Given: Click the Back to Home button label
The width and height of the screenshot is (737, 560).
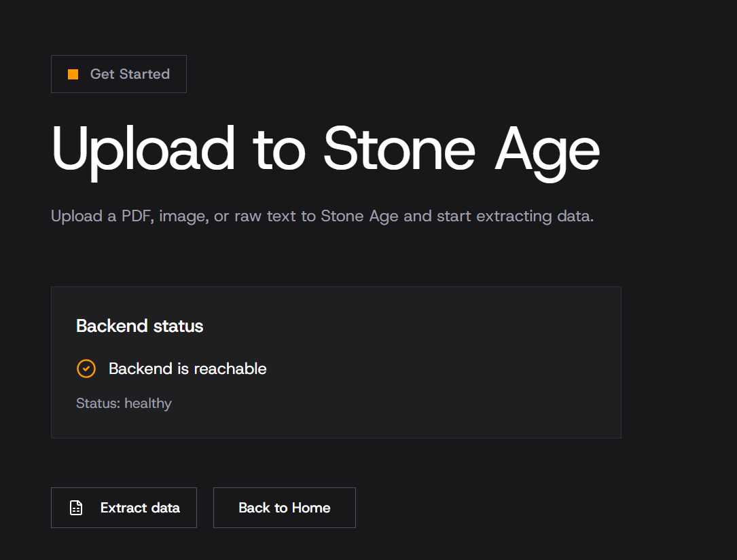Looking at the screenshot, I should (x=284, y=507).
